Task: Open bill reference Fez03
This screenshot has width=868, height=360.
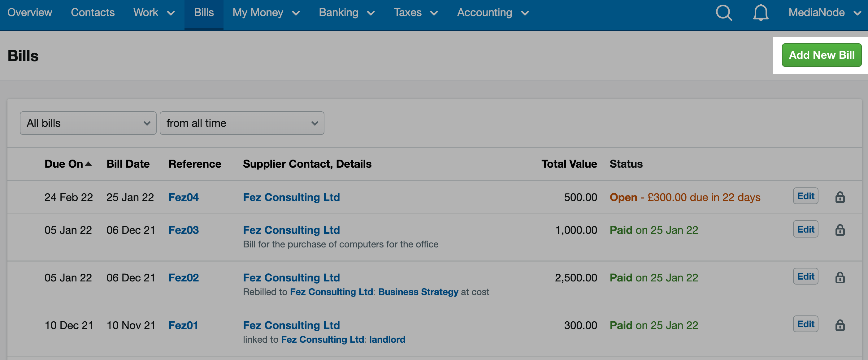Action: [x=184, y=230]
